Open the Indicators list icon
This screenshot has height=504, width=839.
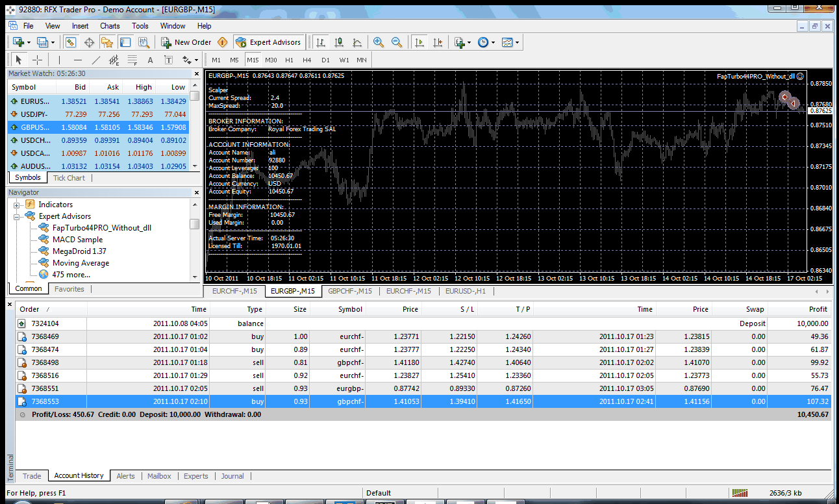460,42
